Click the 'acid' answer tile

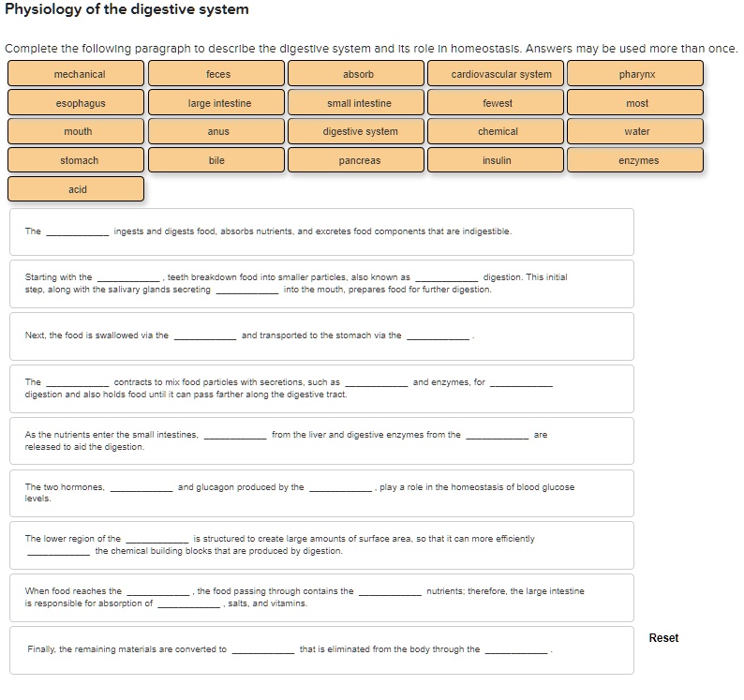pos(77,190)
